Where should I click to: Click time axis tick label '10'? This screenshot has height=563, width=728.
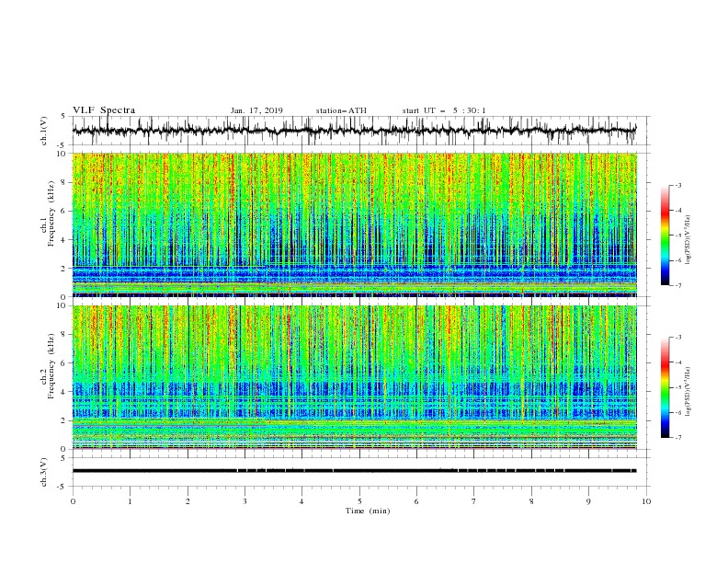tap(646, 501)
